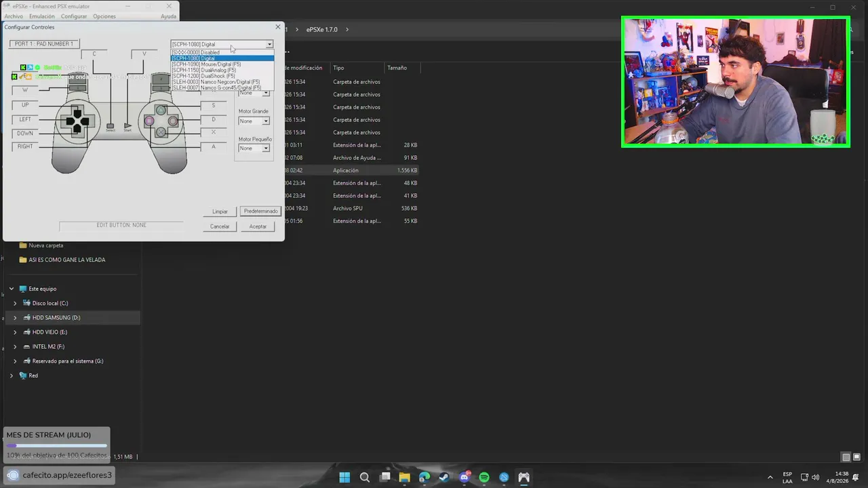Expand INTEL M2 (F:) drive node
This screenshot has height=488, width=868.
click(x=15, y=346)
